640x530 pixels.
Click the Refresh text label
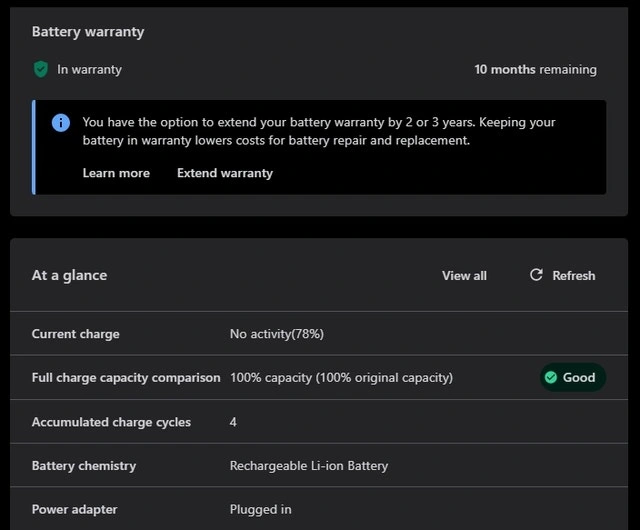(573, 276)
